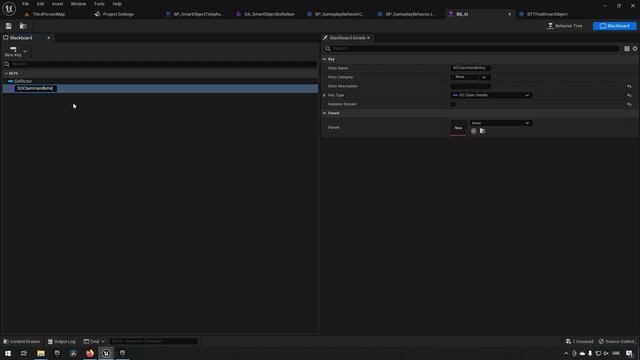
Task: Open the Edit menu
Action: 40,4
